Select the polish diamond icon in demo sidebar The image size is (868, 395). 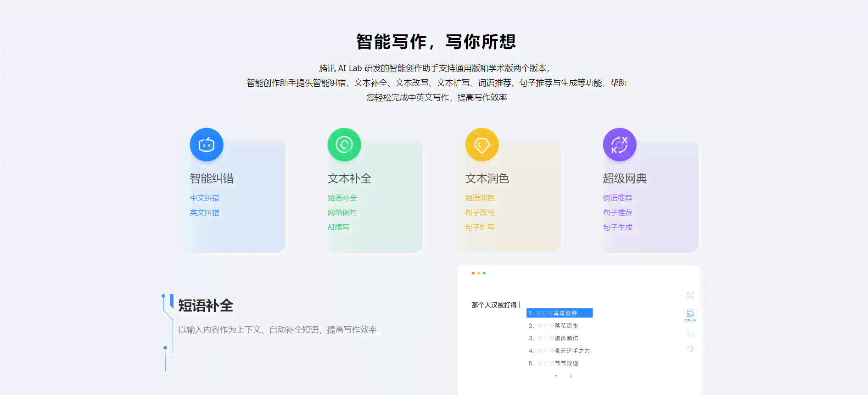690,334
